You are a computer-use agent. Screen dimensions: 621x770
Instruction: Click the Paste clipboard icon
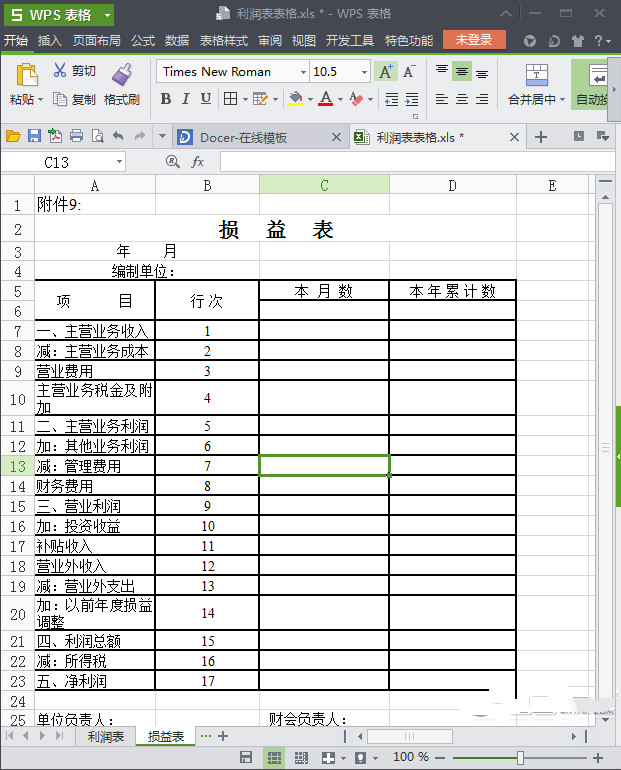tap(27, 75)
